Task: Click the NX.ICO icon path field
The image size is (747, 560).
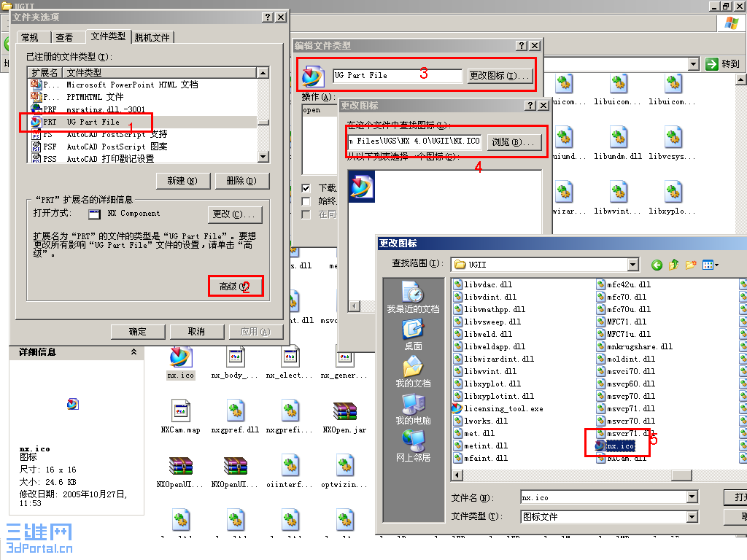Action: pos(414,141)
